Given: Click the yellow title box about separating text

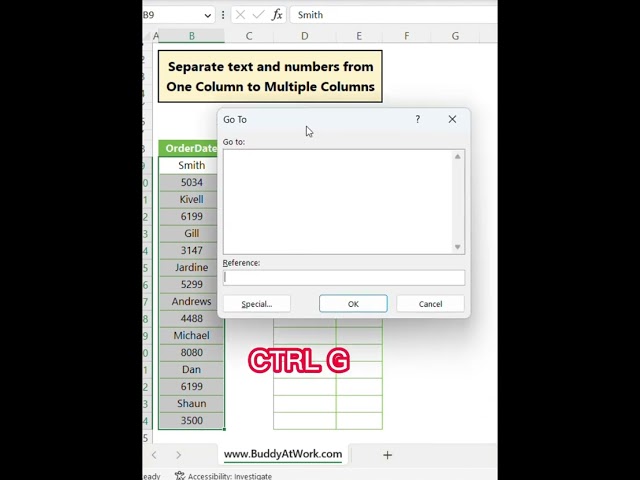Looking at the screenshot, I should coord(270,76).
